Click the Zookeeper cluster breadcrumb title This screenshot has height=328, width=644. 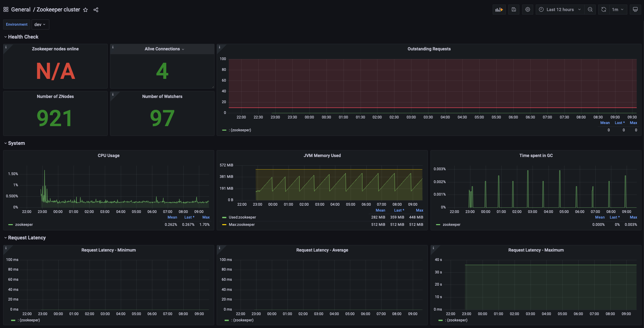[x=58, y=10]
